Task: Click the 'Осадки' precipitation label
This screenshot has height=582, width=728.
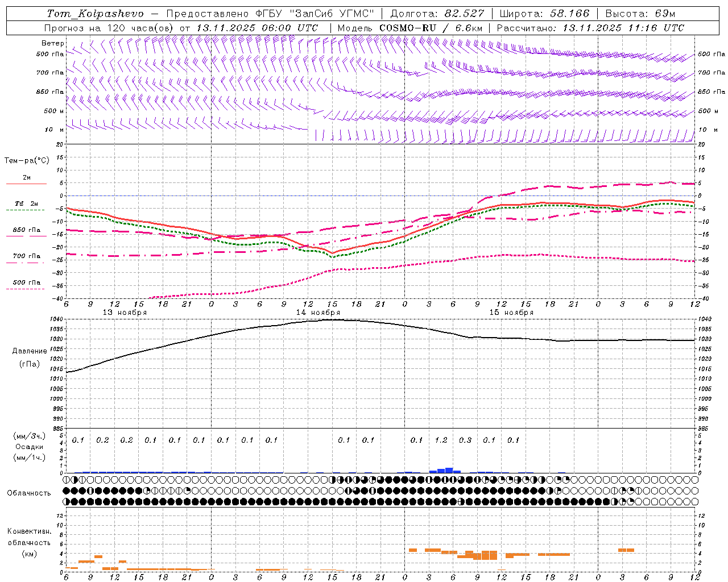Action: (x=30, y=447)
